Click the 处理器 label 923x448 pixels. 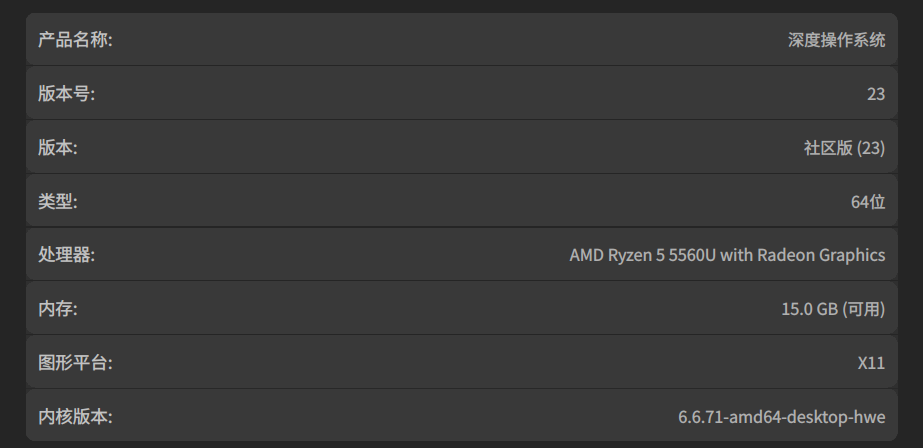coord(66,255)
